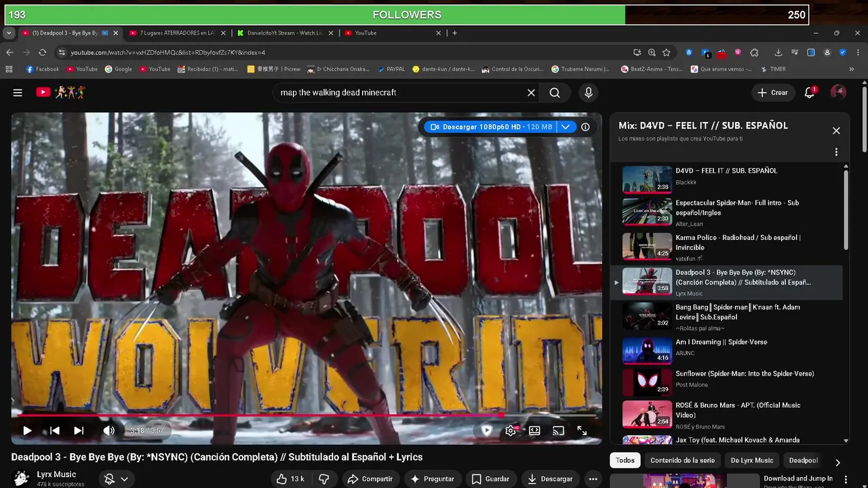The image size is (868, 488).
Task: Click the video progress bar red scrubber
Action: [x=501, y=415]
